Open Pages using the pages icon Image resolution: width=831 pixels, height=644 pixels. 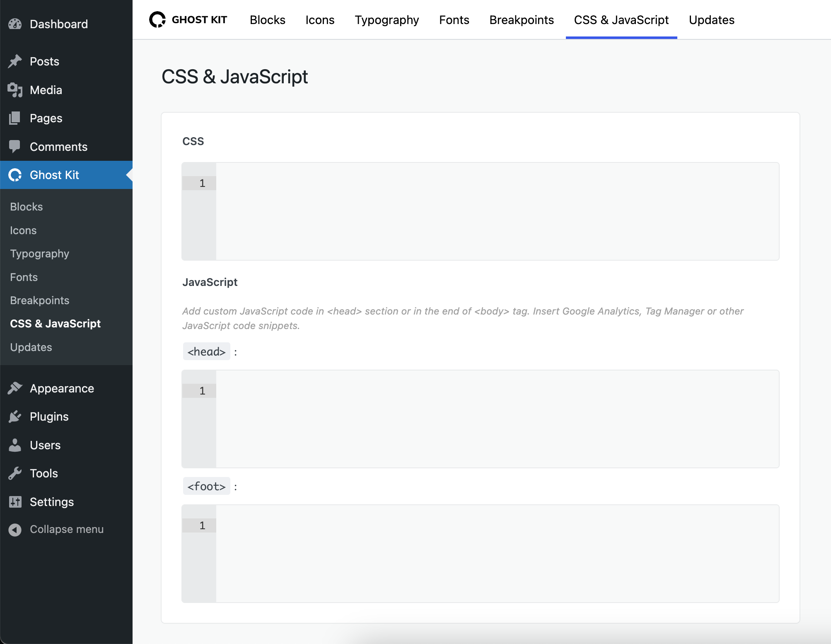click(15, 118)
